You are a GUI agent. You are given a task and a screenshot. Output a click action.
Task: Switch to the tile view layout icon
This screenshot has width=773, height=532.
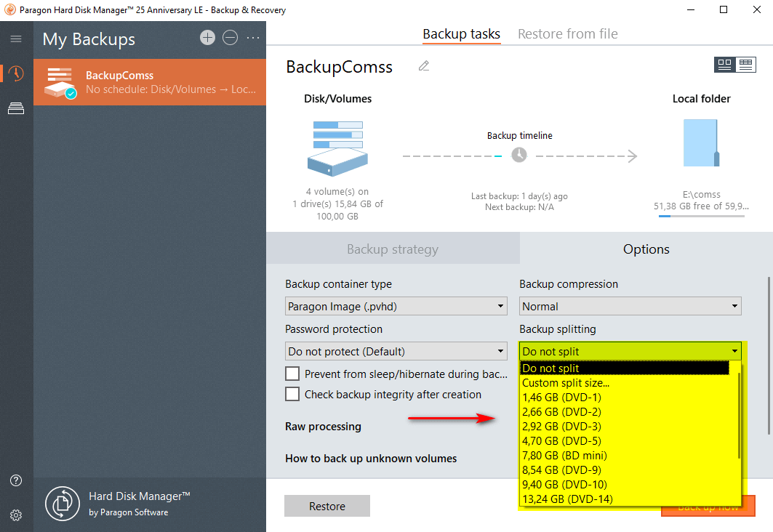click(725, 65)
